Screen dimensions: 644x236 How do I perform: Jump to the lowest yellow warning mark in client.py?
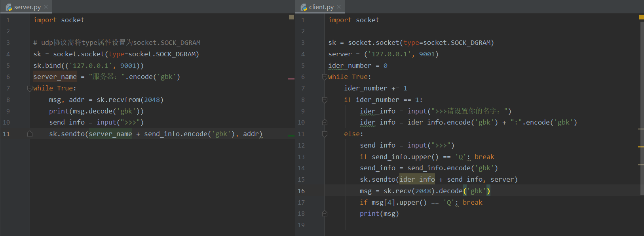pos(641,165)
